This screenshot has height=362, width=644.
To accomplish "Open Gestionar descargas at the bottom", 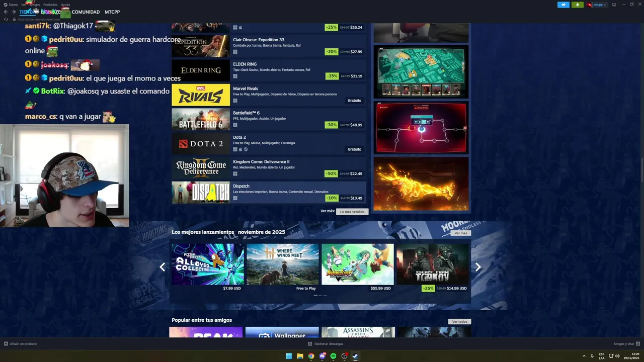I will click(x=326, y=344).
